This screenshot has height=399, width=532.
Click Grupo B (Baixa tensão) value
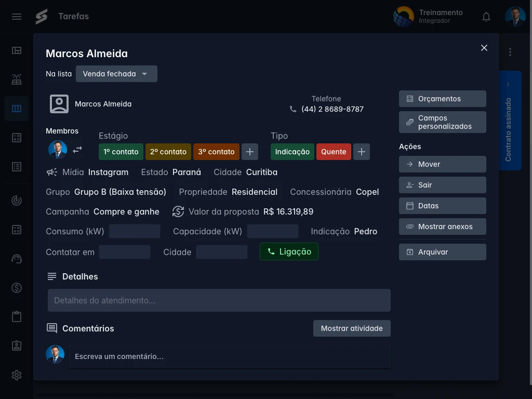pos(120,192)
